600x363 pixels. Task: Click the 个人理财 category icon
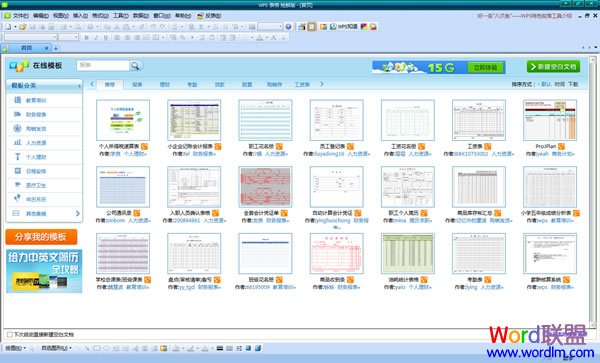18,157
